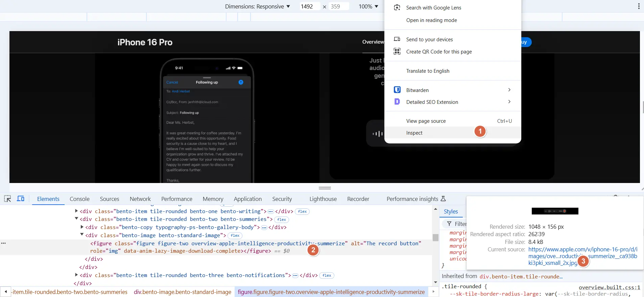Screen dimensions: 644x297
Task: Expand the ellipsis in bento-copy div
Action: pyautogui.click(x=264, y=227)
